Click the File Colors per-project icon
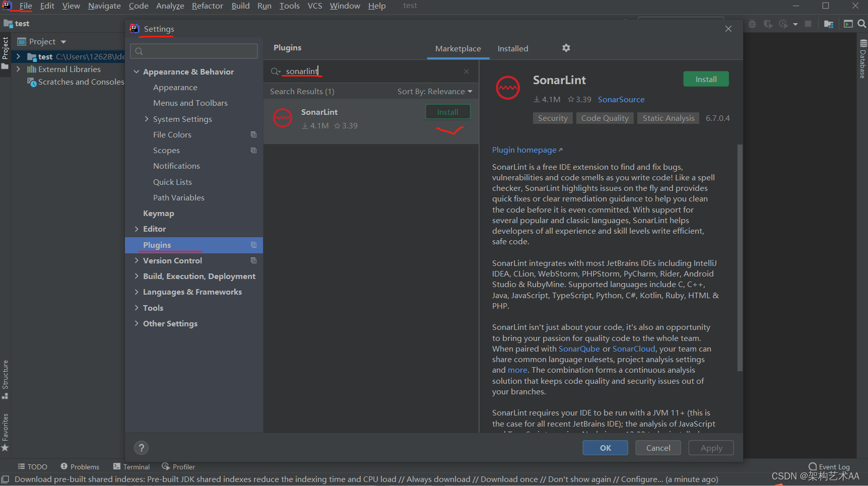868x486 pixels. pyautogui.click(x=253, y=134)
